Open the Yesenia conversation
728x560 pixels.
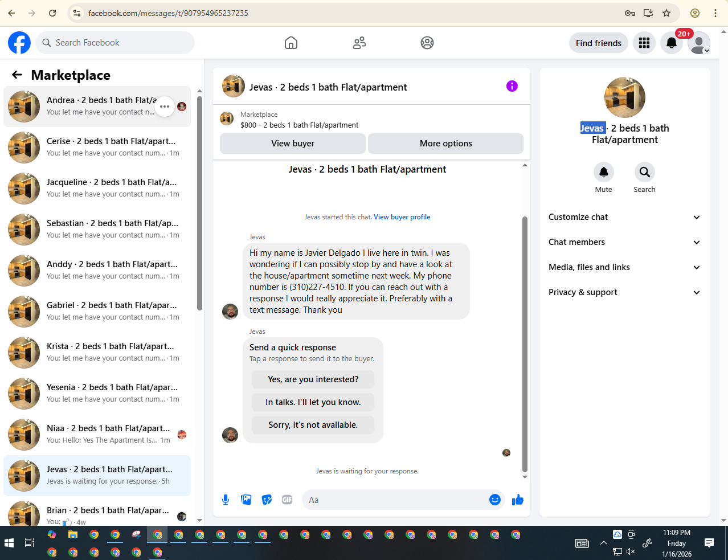97,394
